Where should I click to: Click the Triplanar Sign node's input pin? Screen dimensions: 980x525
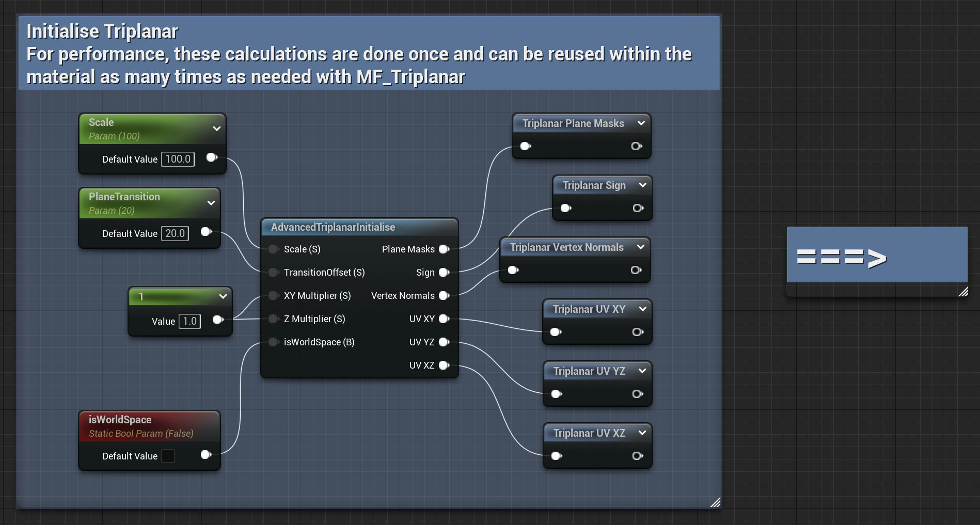pyautogui.click(x=565, y=208)
